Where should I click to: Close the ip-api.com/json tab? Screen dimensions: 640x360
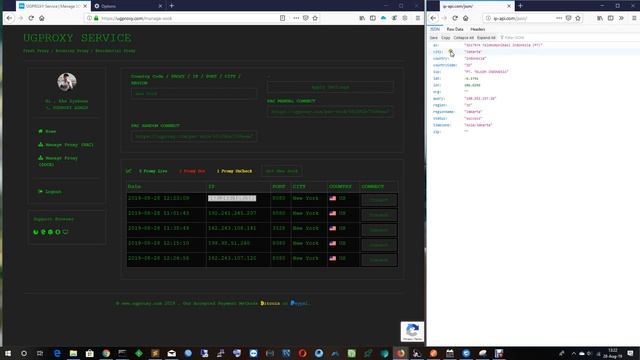(x=509, y=6)
